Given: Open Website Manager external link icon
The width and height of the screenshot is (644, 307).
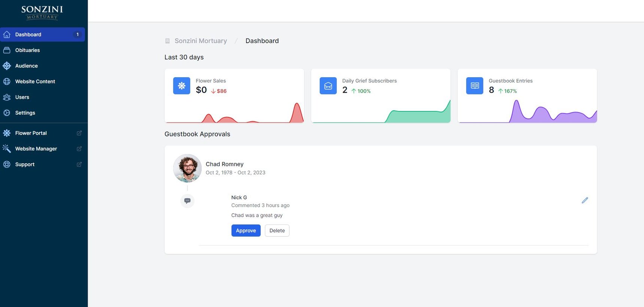Looking at the screenshot, I should tap(79, 149).
